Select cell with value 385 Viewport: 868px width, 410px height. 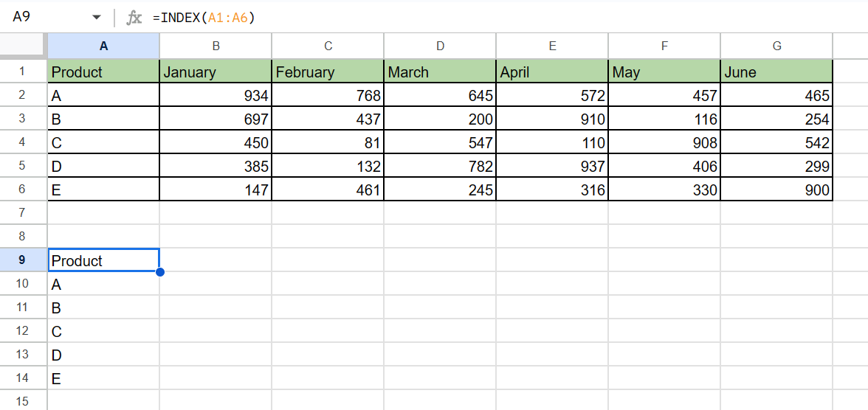tap(216, 166)
